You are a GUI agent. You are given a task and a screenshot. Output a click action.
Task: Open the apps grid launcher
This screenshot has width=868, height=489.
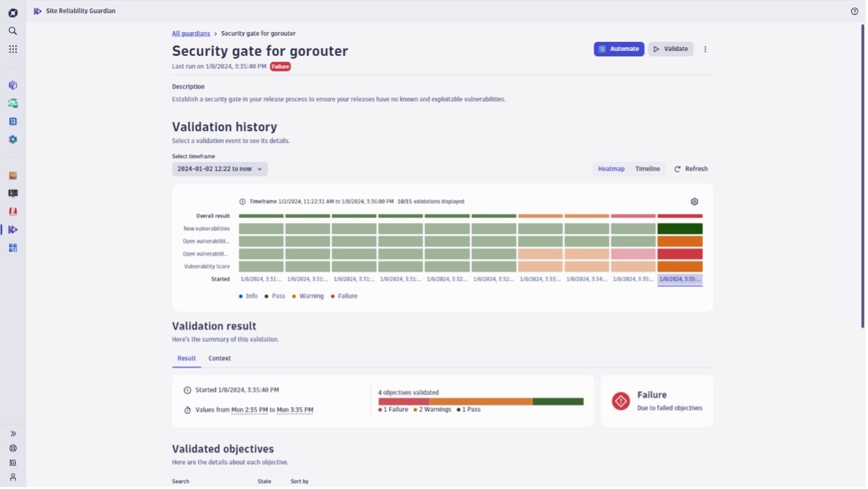click(x=13, y=49)
